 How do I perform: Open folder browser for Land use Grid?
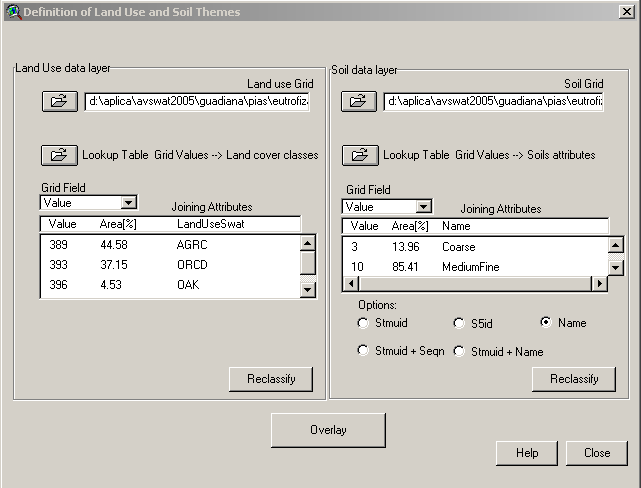point(59,101)
